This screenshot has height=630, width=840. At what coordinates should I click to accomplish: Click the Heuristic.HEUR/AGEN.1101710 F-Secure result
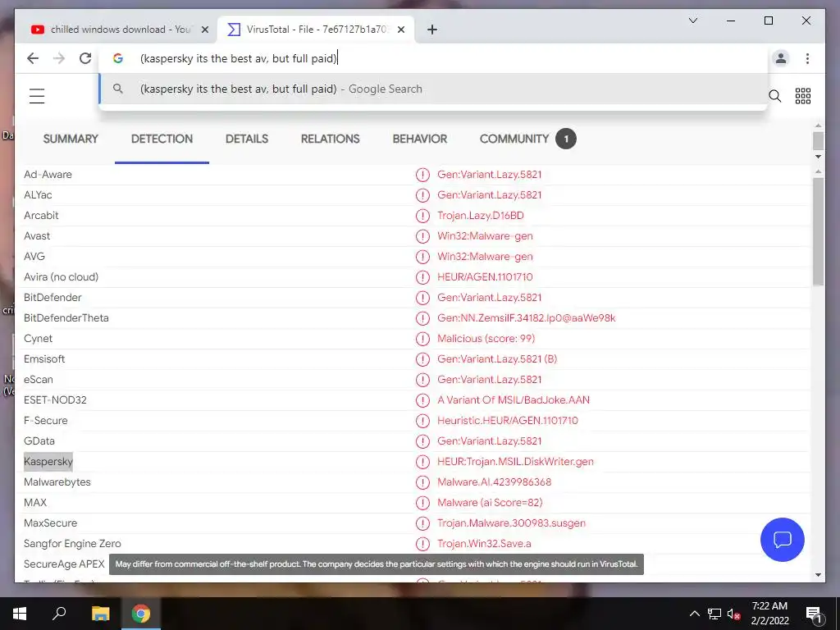pos(507,421)
